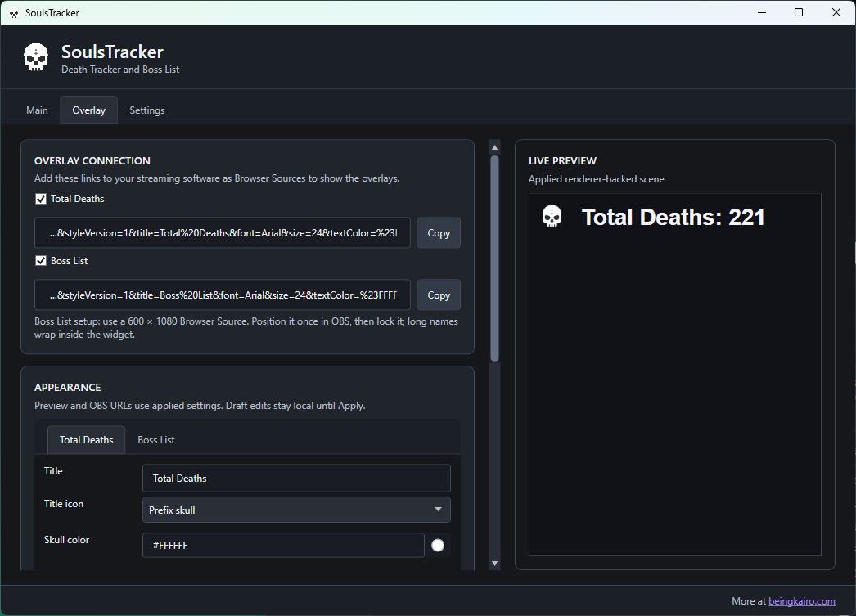Click the 'Total Deaths: 221' preview text
856x616 pixels.
(674, 217)
